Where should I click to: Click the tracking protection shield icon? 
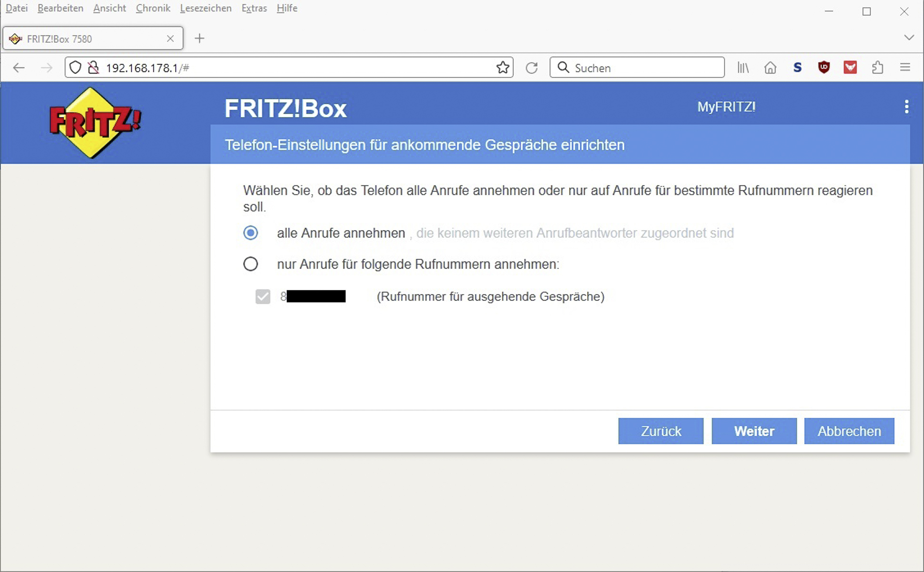click(x=75, y=68)
